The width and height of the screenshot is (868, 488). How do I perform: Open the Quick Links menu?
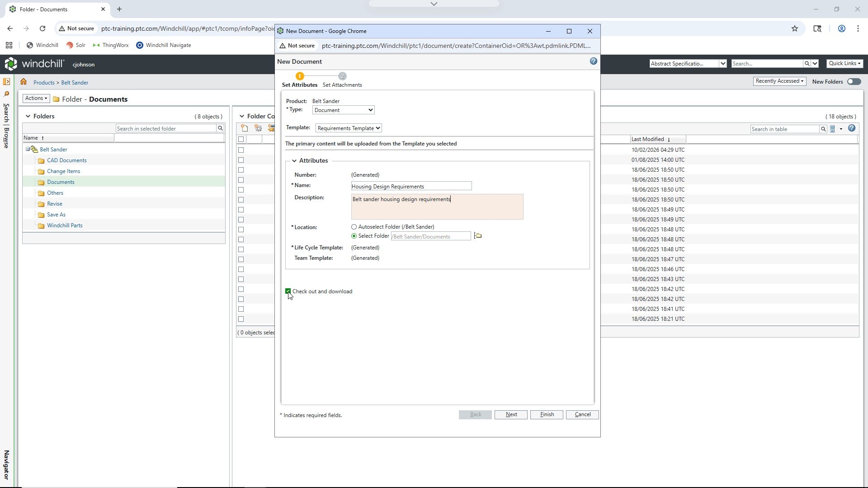coord(845,64)
